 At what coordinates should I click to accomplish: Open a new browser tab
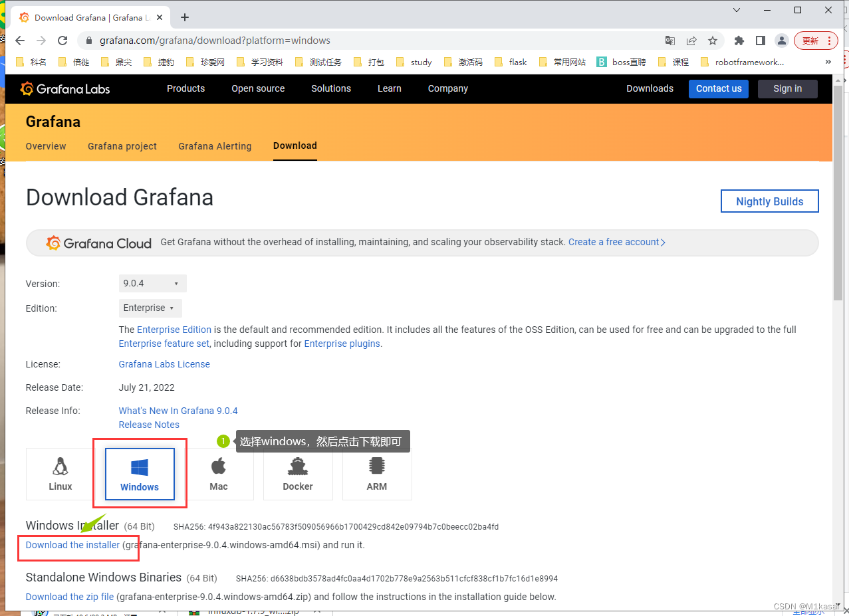185,17
